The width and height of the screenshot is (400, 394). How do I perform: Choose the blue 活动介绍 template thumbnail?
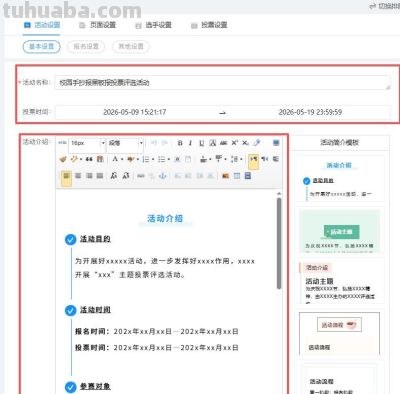[x=339, y=179]
